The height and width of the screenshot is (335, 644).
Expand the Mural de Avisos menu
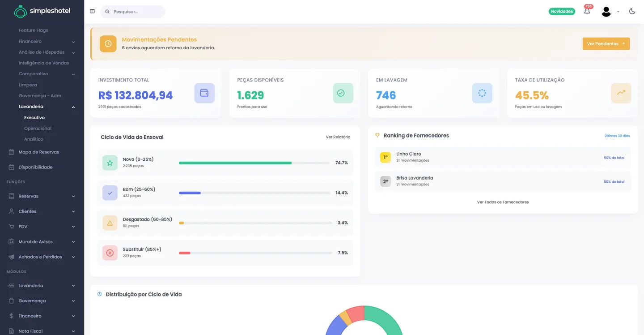pos(42,242)
